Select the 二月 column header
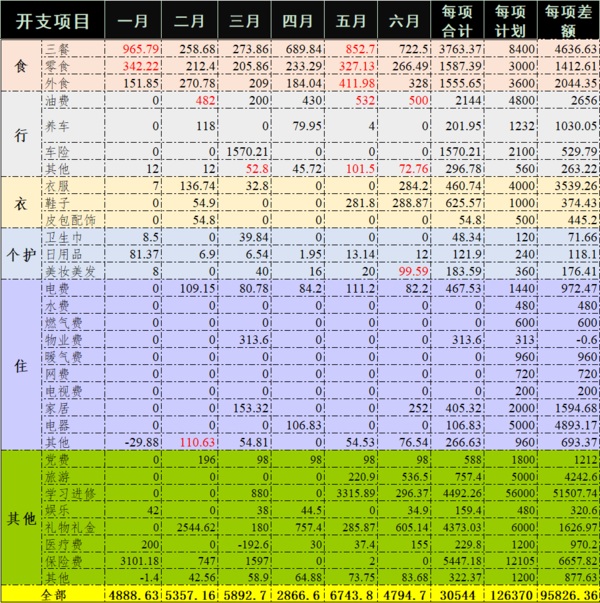Screen dimensions: 600x603 (190, 20)
